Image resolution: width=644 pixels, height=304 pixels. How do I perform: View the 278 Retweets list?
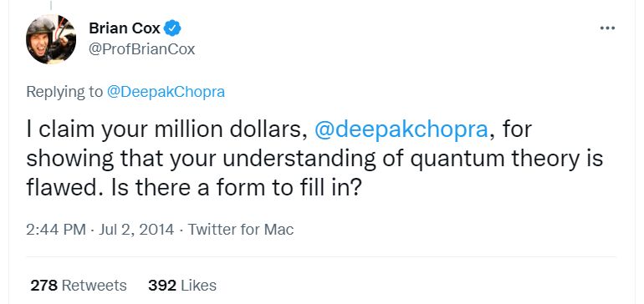(x=79, y=285)
